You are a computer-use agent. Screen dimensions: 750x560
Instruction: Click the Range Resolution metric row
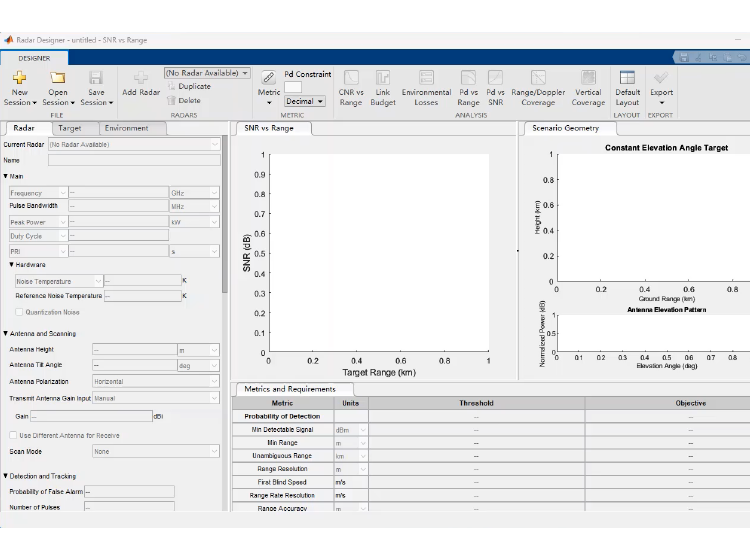(x=491, y=469)
